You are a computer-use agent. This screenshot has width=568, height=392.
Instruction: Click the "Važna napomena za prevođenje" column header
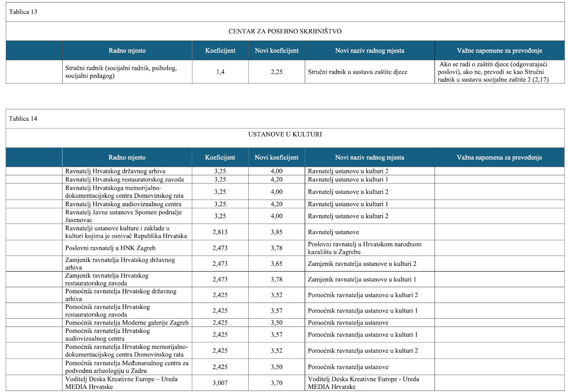500,157
